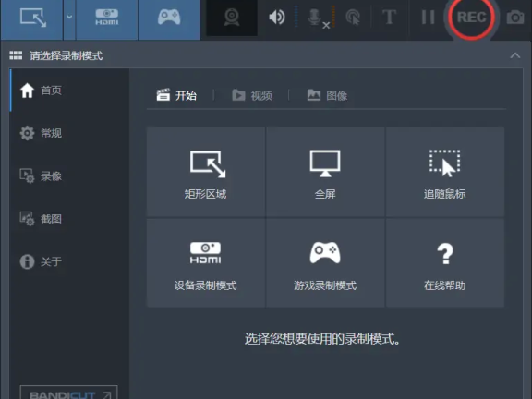Switch to the 开始 tab
Image resolution: width=532 pixels, height=399 pixels.
click(x=176, y=95)
